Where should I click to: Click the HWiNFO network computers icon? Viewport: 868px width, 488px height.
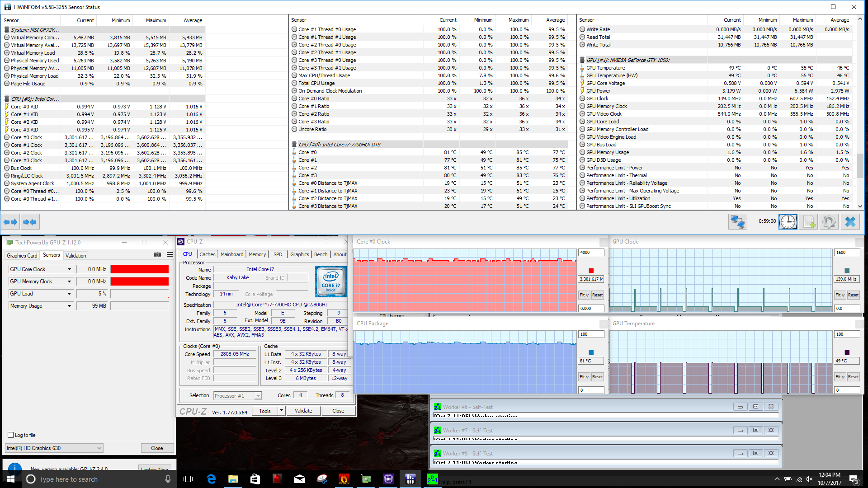click(x=737, y=221)
